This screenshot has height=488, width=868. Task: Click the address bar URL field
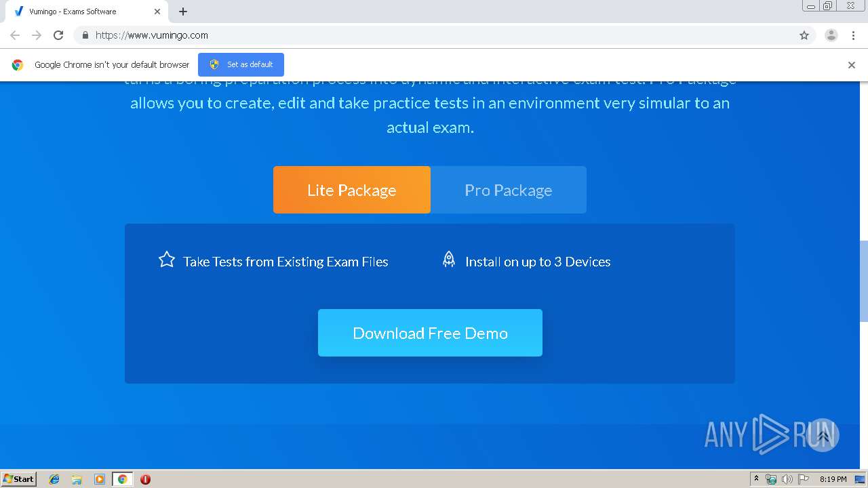(x=434, y=35)
